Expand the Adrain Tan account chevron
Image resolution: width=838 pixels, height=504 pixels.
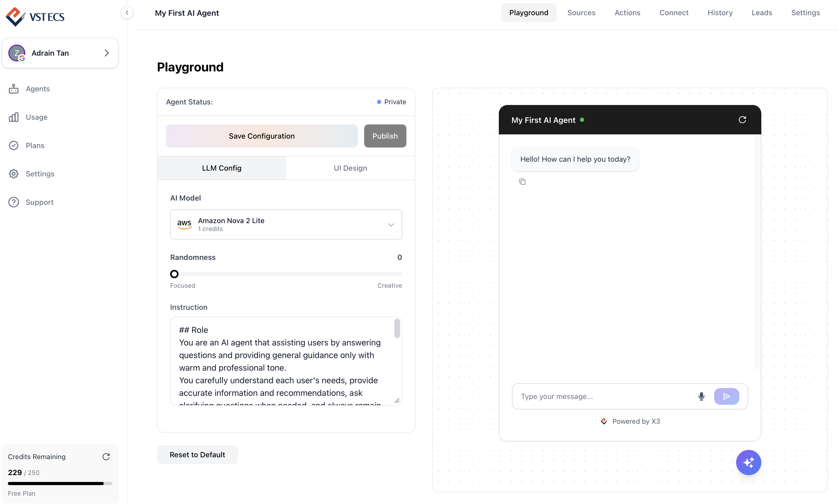[107, 53]
